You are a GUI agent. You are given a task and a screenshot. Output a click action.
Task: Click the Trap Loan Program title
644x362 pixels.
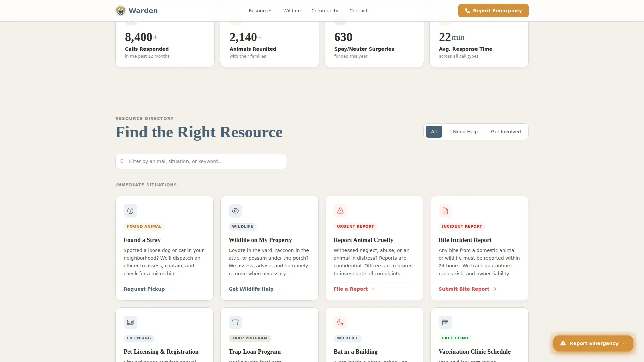pyautogui.click(x=255, y=352)
